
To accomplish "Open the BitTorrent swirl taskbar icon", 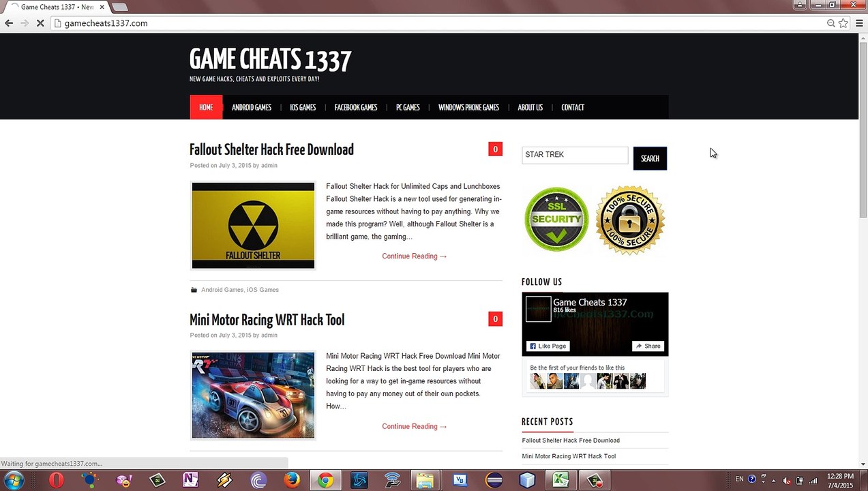I will pyautogui.click(x=258, y=480).
